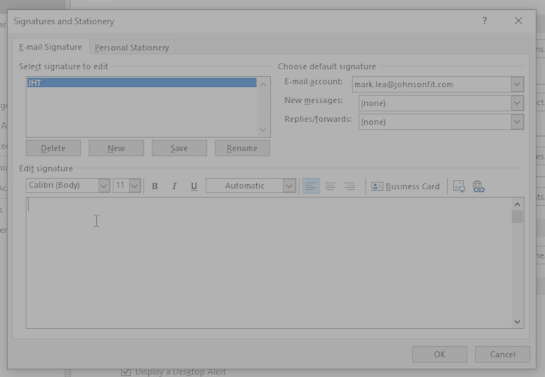This screenshot has height=377, width=545.
Task: Open the dialog Help question mark
Action: 485,21
